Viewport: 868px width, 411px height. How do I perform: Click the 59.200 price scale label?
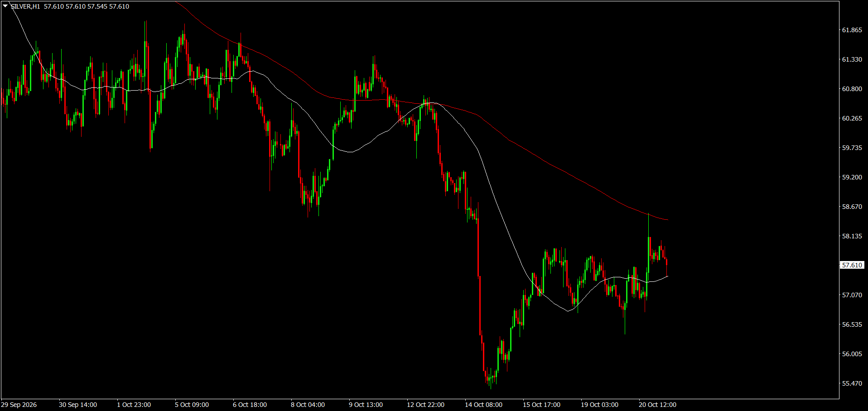coord(852,177)
